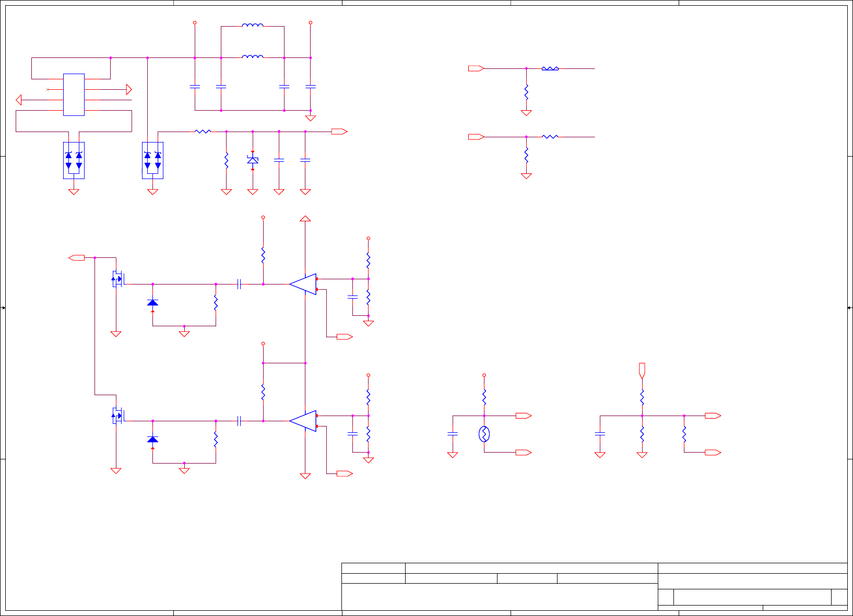Viewport: 853px width, 616px height.
Task: Select the filled diode after the lower MOSFET
Action: coord(152,440)
